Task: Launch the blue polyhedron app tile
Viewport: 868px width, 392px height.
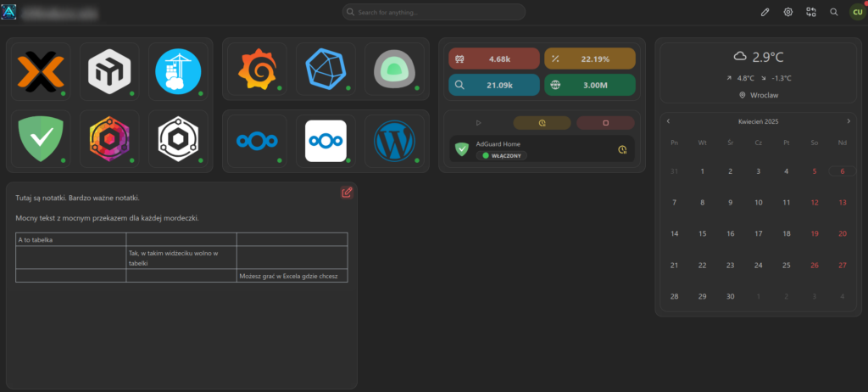Action: (325, 69)
